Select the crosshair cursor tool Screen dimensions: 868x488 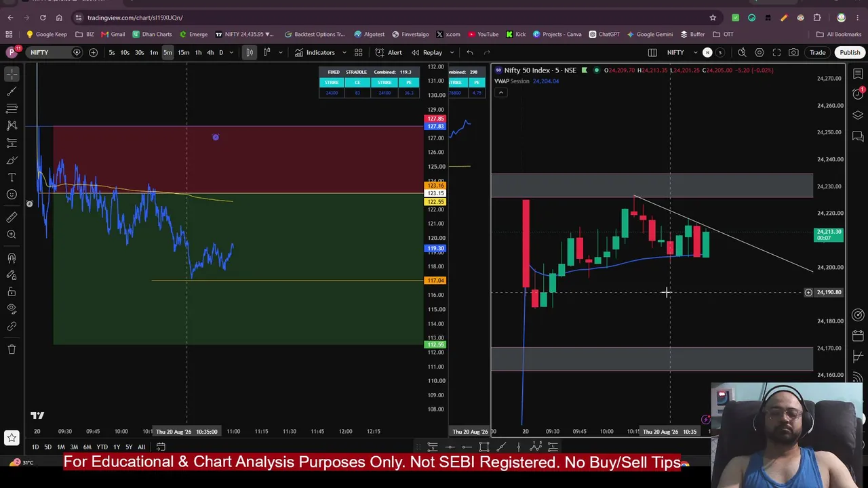tap(12, 74)
